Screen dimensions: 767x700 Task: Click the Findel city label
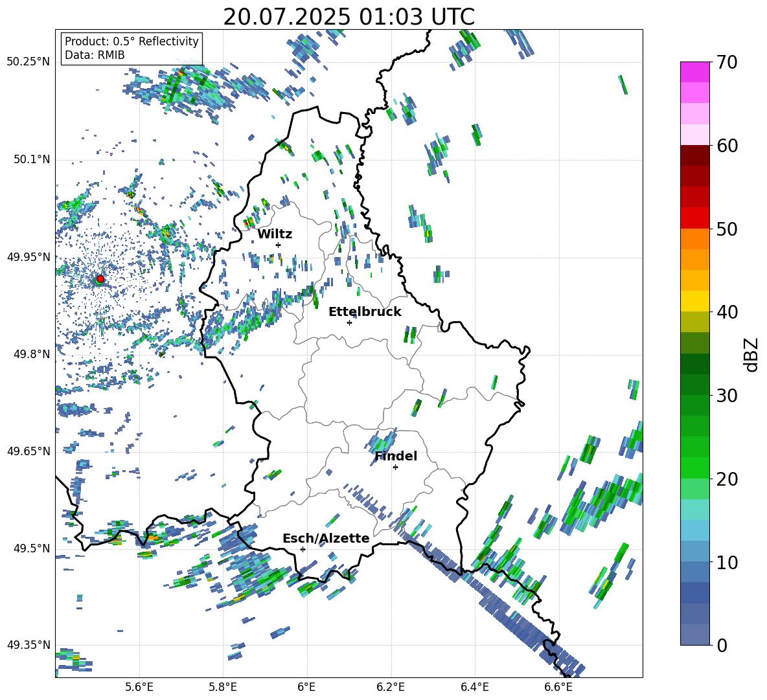(396, 456)
